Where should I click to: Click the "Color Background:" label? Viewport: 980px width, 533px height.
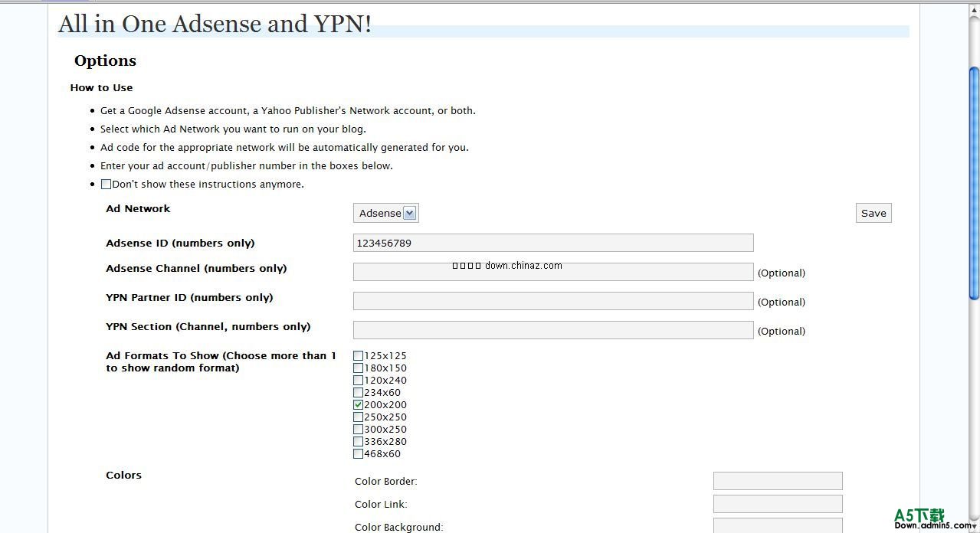[399, 527]
